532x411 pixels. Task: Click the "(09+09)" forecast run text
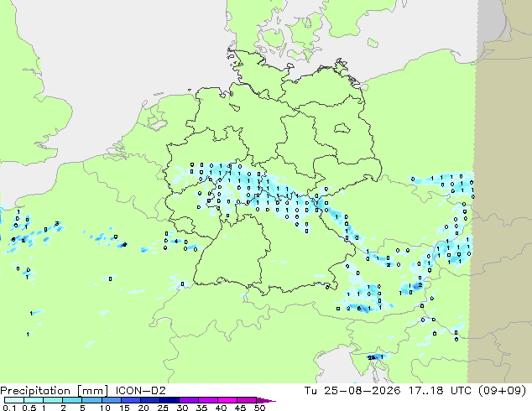502,391
